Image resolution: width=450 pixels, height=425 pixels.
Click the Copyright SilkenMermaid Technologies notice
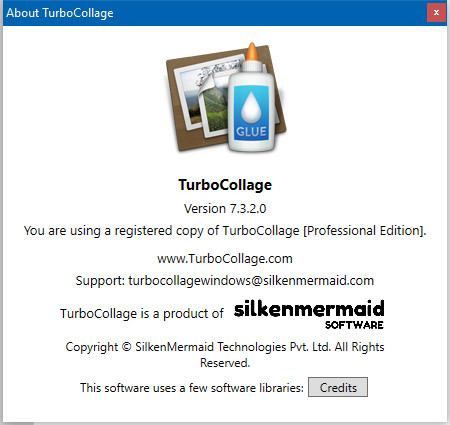point(225,355)
